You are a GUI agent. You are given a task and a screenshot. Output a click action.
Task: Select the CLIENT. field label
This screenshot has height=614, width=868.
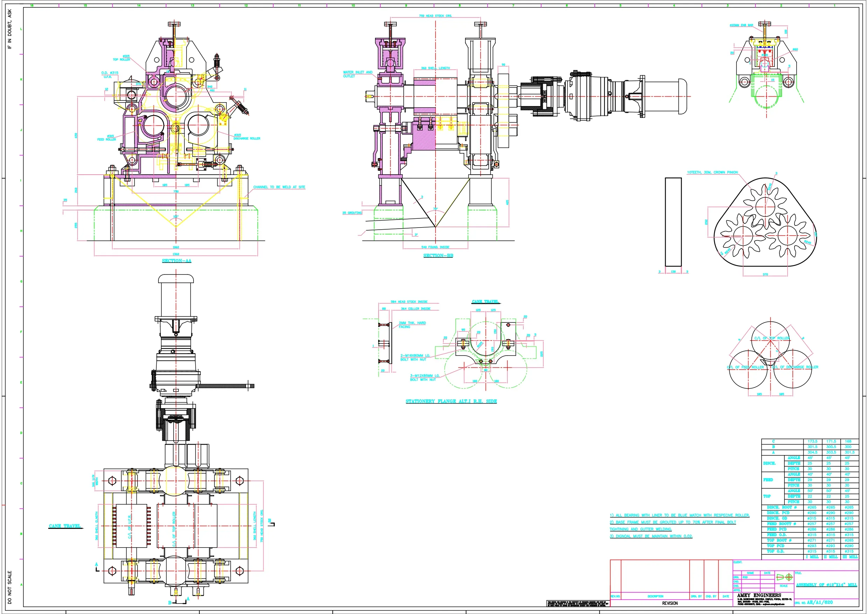point(738,562)
